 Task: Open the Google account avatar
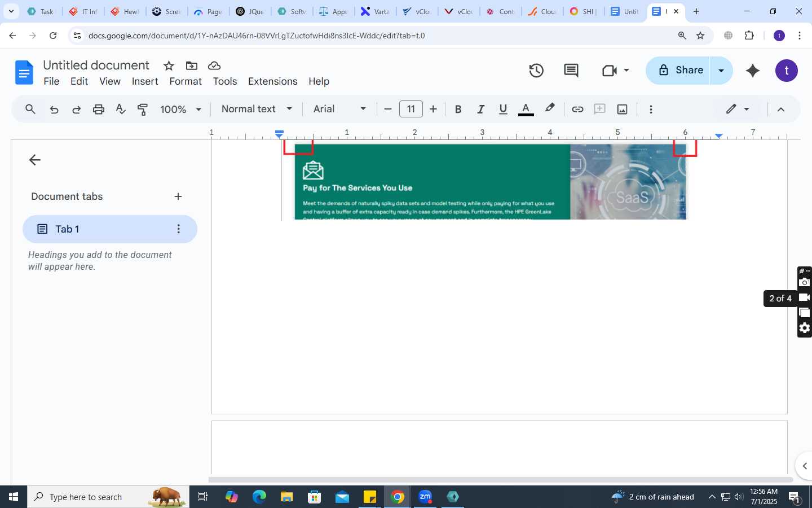pyautogui.click(x=787, y=71)
